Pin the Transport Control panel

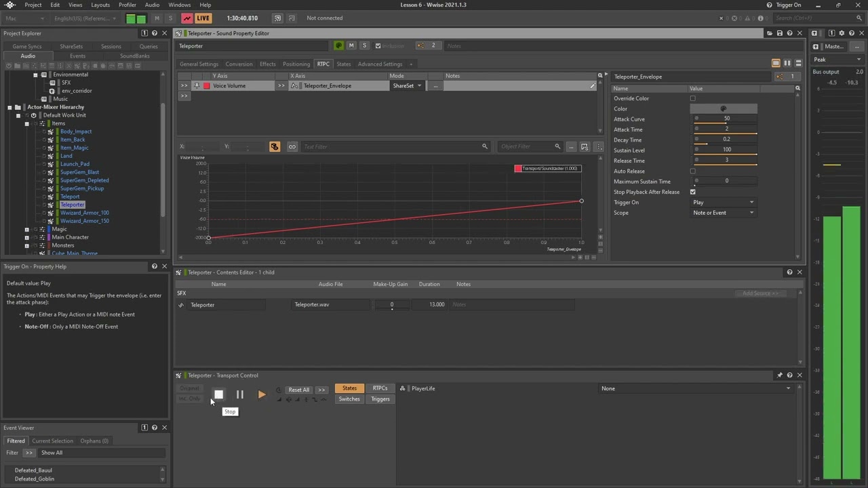tap(779, 375)
